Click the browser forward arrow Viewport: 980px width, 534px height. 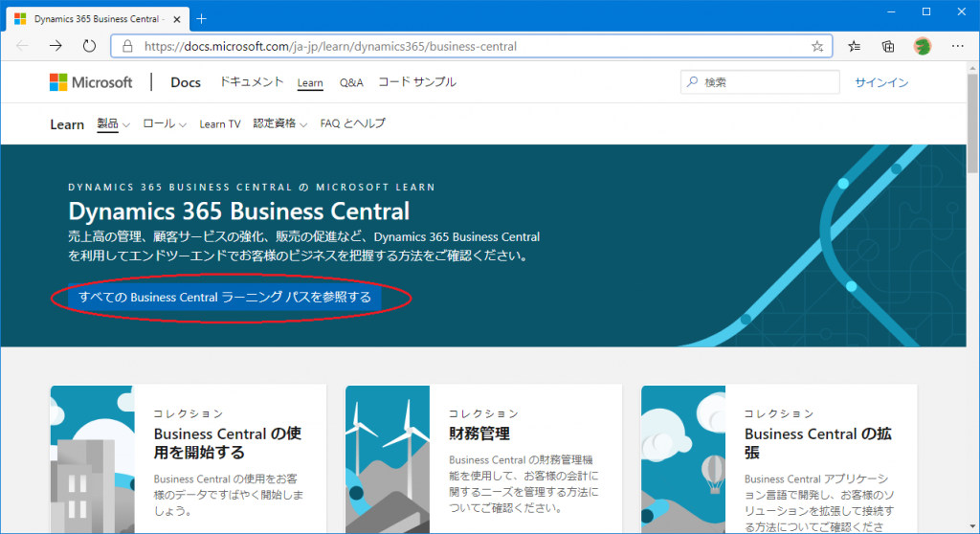(56, 46)
